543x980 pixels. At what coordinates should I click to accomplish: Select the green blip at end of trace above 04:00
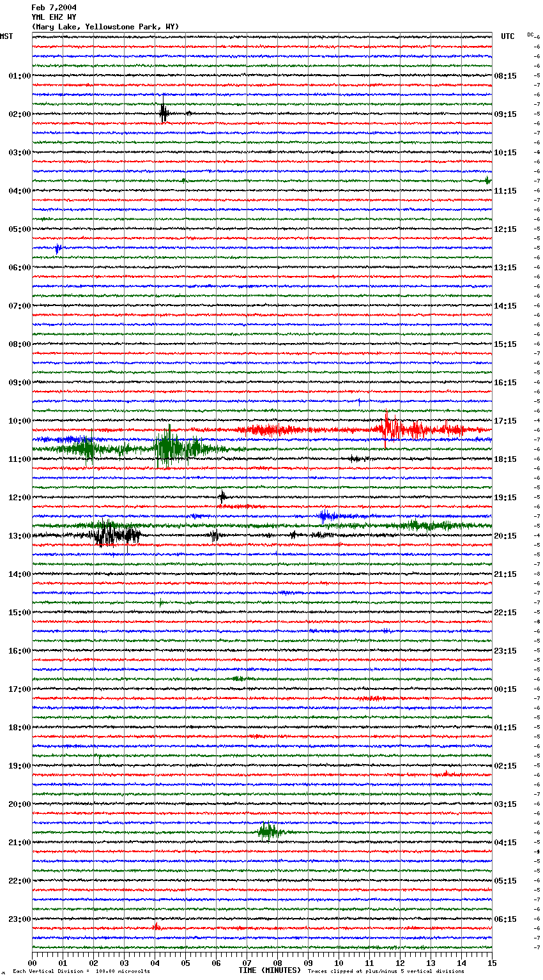point(487,181)
